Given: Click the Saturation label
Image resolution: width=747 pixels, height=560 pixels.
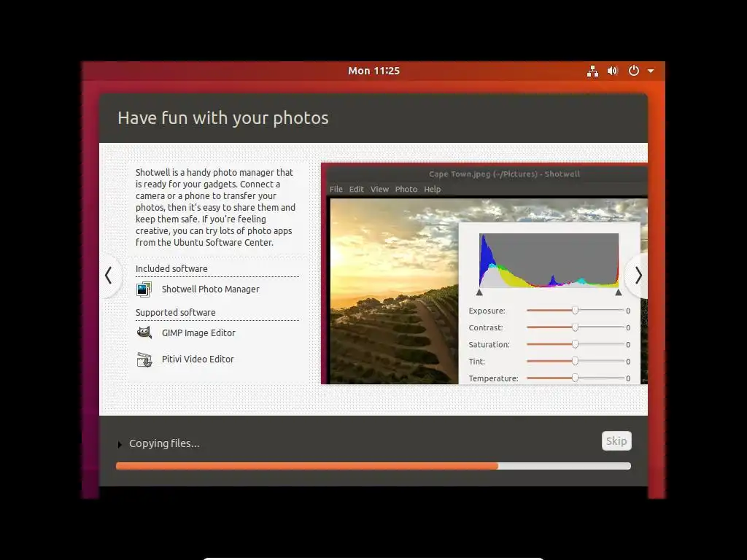Looking at the screenshot, I should pyautogui.click(x=489, y=344).
